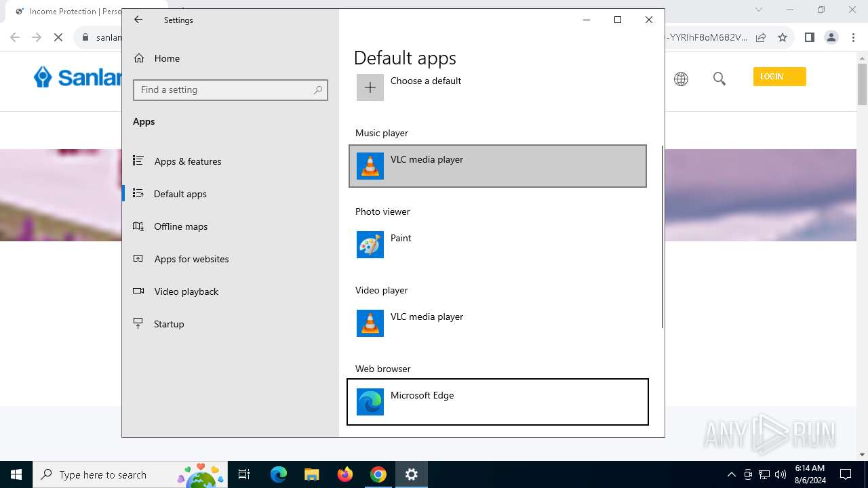Click Settings gear in taskbar
This screenshot has height=488, width=868.
point(411,474)
